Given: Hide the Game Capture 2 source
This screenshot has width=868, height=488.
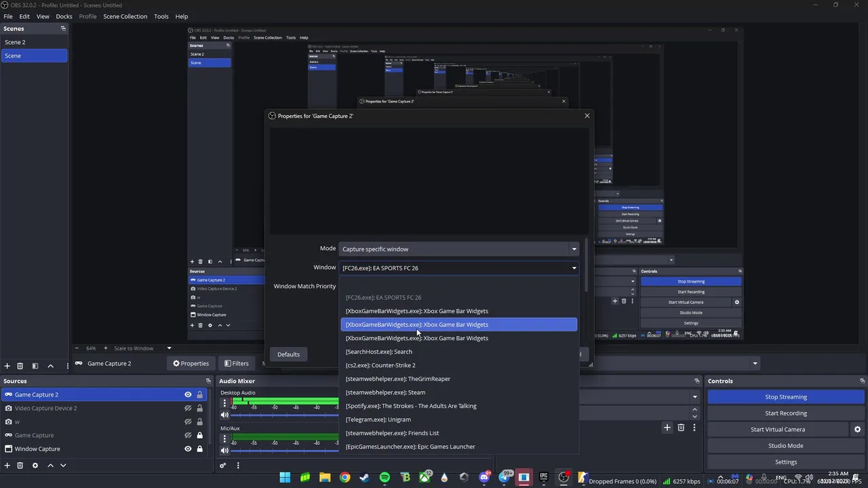Looking at the screenshot, I should tap(188, 394).
